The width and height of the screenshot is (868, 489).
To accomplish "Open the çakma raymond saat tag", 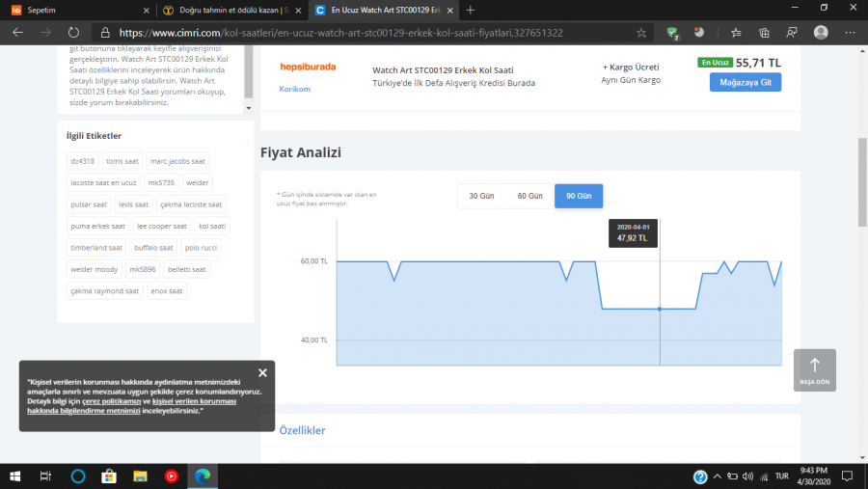I will 104,290.
